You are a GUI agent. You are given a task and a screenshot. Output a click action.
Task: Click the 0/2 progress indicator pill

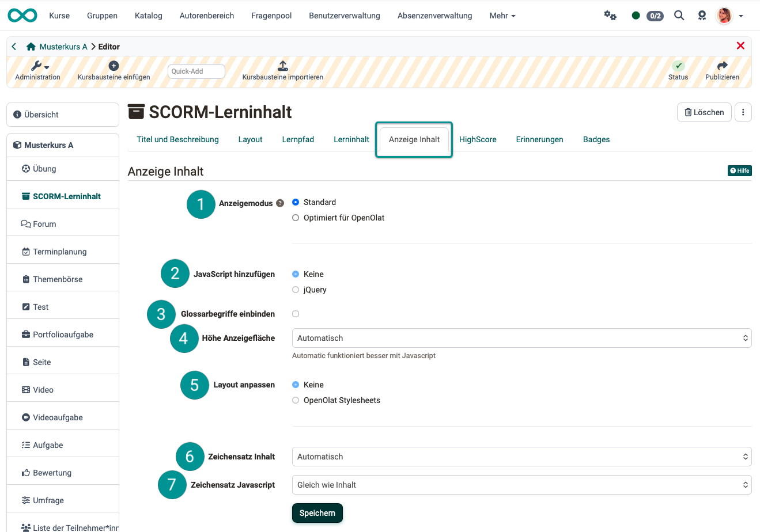655,16
